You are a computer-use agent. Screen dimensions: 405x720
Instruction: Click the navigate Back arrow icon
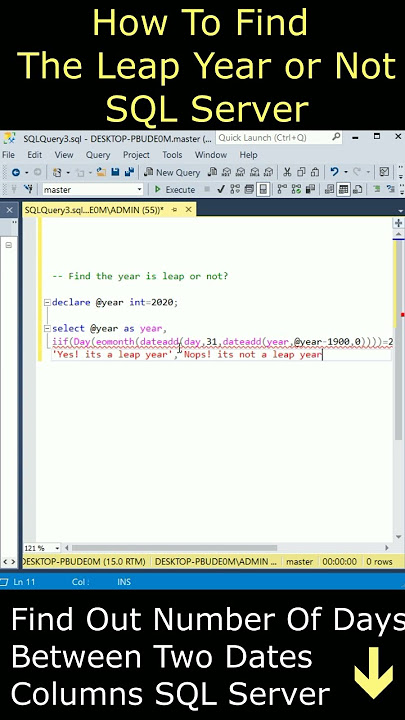pyautogui.click(x=16, y=172)
